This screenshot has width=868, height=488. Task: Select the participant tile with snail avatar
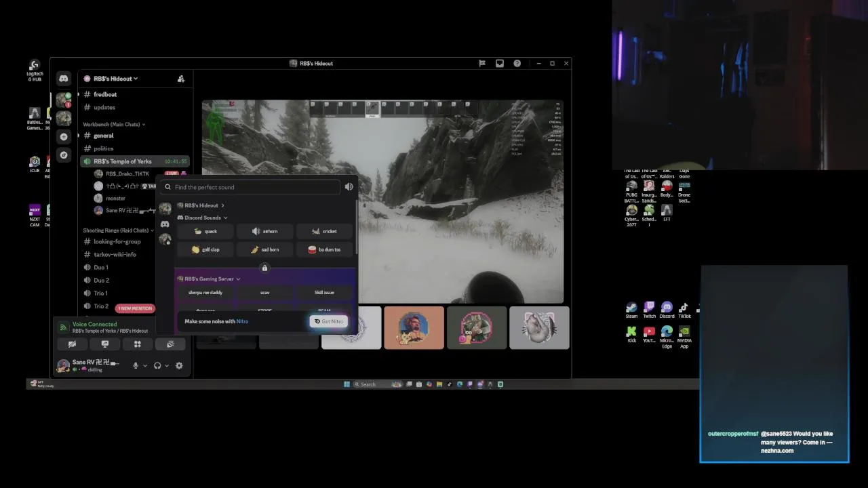(x=477, y=328)
